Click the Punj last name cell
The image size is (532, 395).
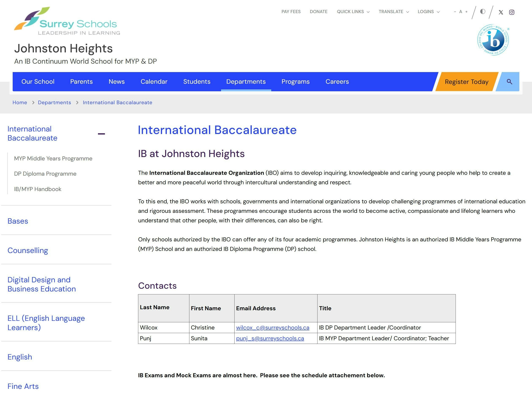pyautogui.click(x=164, y=339)
